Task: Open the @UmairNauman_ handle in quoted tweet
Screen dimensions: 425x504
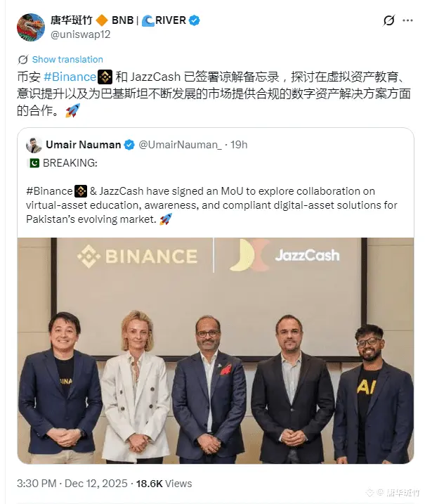Action: (x=180, y=145)
